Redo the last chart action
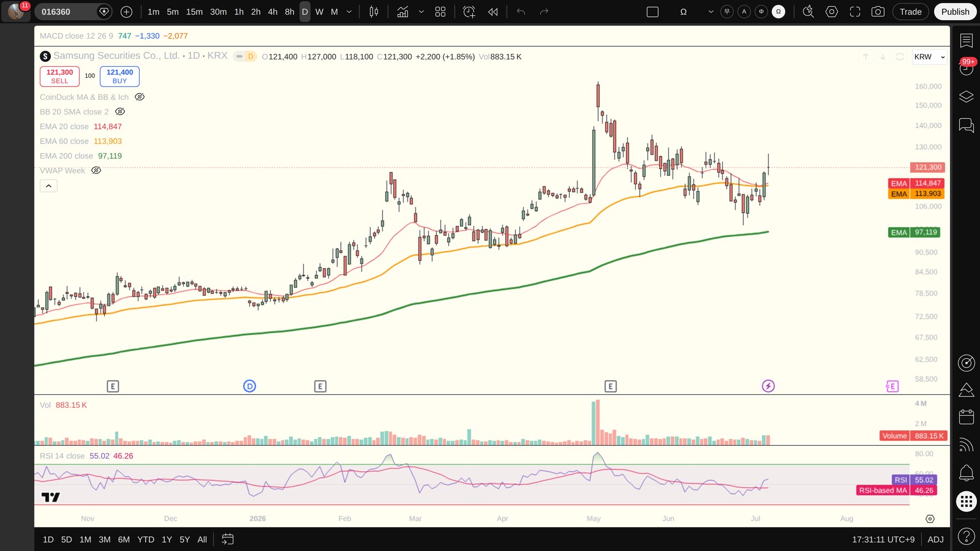Viewport: 980px width, 551px height. (x=544, y=12)
